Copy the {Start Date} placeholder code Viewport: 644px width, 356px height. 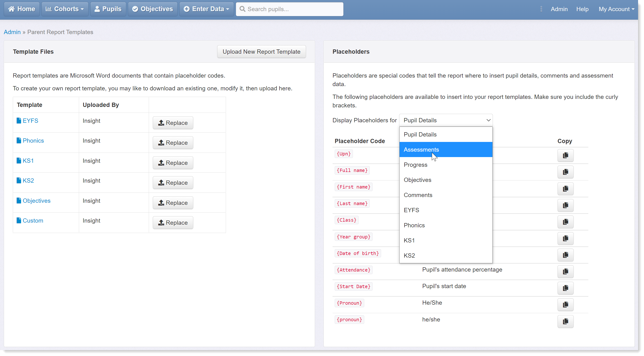pyautogui.click(x=565, y=288)
